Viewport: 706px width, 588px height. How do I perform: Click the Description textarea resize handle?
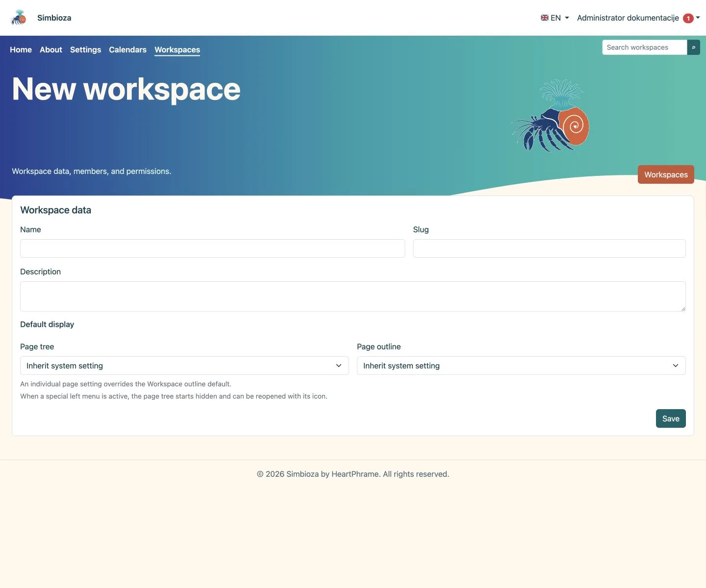(x=683, y=309)
